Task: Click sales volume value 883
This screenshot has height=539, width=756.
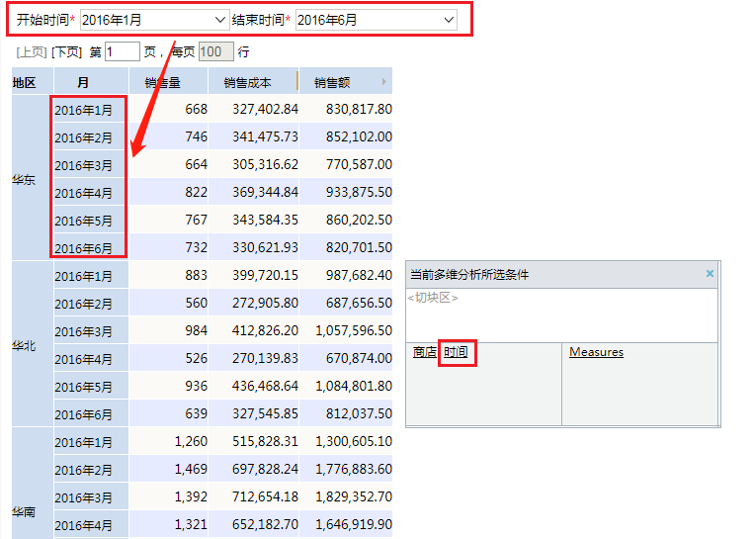Action: pos(197,275)
